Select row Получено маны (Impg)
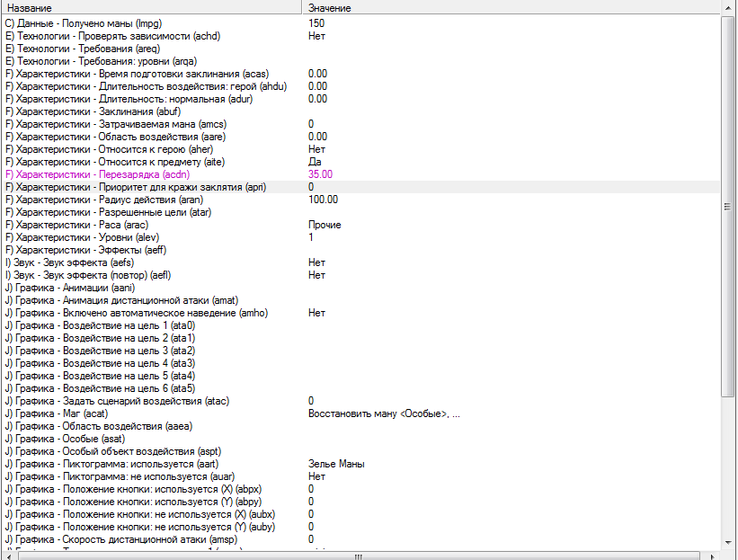The width and height of the screenshot is (738, 560). tap(361, 23)
